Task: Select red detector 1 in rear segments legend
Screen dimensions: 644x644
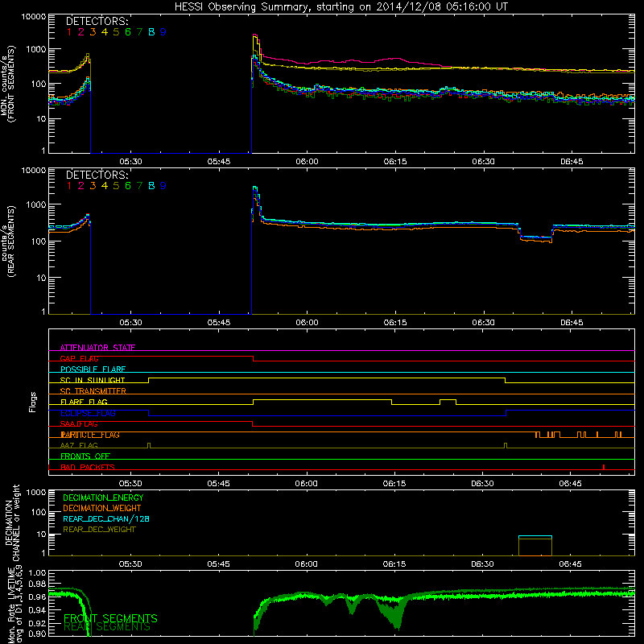Action: coord(69,186)
